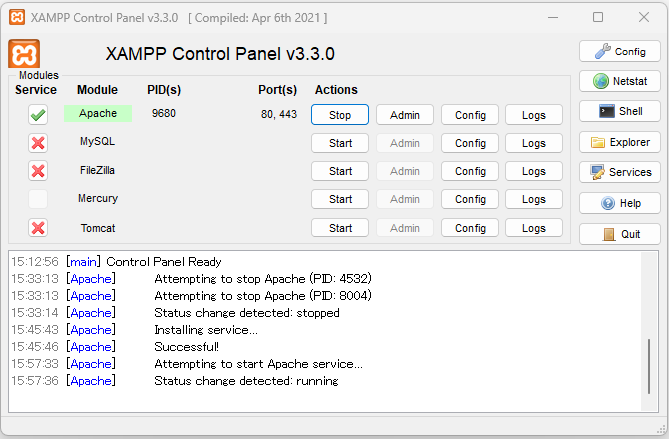
Task: Quit XAMPP using the door icon button
Action: click(x=620, y=234)
